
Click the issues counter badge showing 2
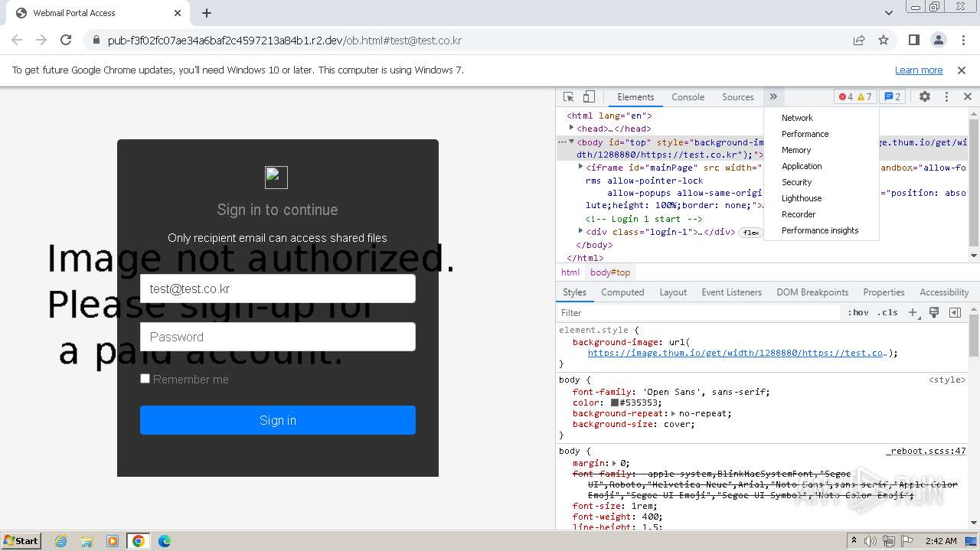point(892,96)
